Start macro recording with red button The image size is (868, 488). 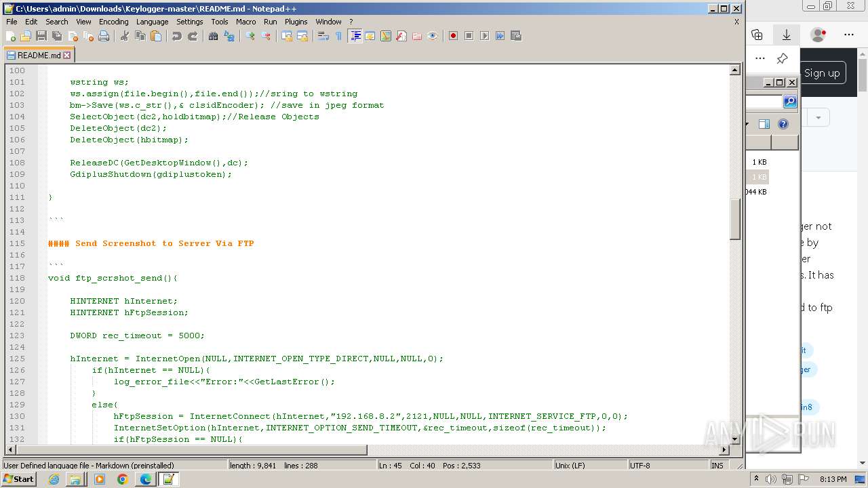click(453, 36)
